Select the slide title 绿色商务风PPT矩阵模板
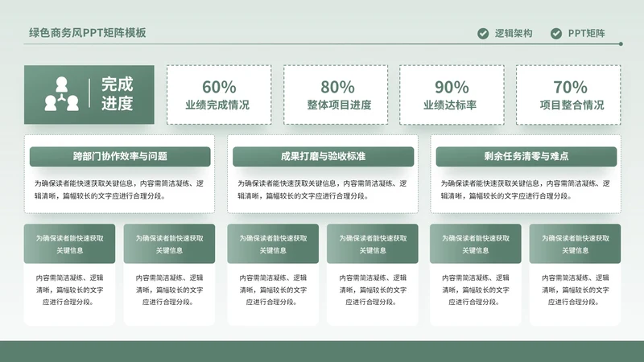 88,33
